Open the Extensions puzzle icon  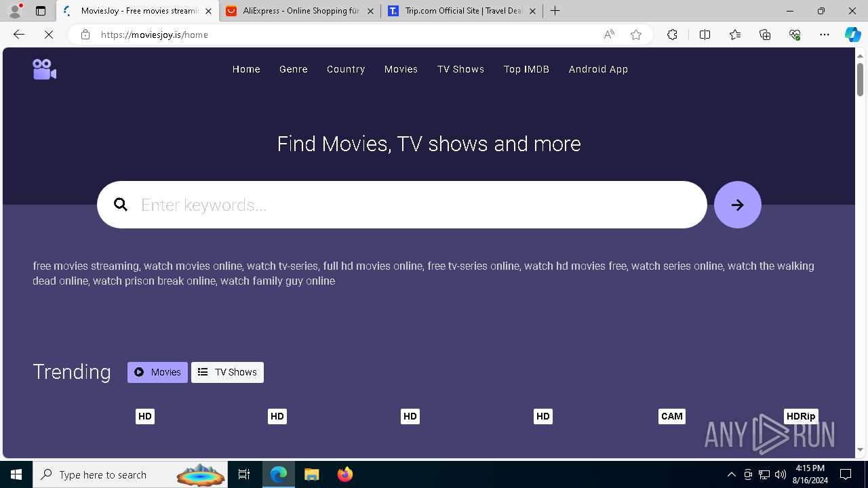coord(672,35)
